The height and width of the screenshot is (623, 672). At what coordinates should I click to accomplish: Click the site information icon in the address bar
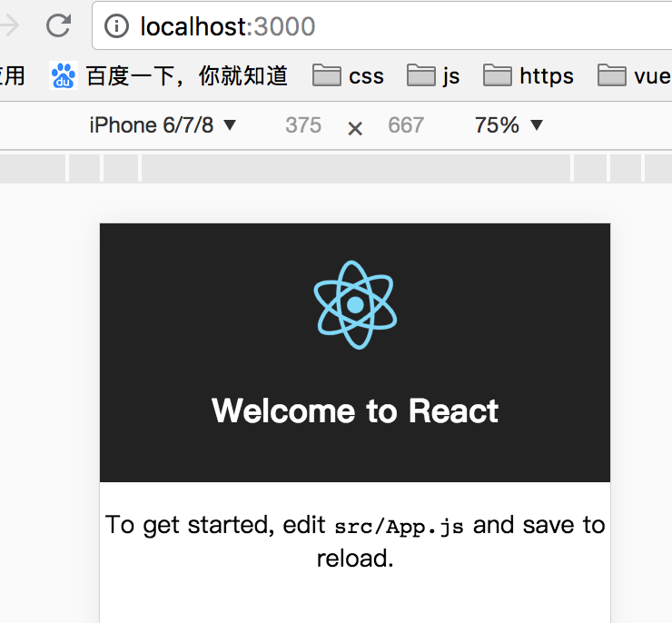[x=116, y=26]
